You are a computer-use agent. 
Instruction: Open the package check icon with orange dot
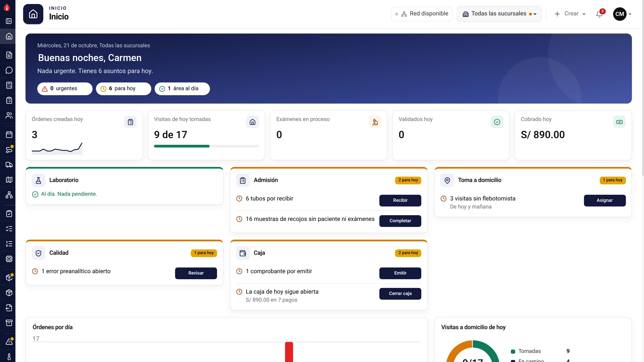[x=9, y=278]
